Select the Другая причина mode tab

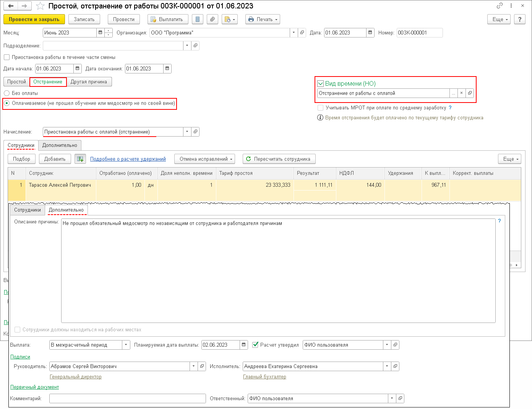(x=89, y=81)
